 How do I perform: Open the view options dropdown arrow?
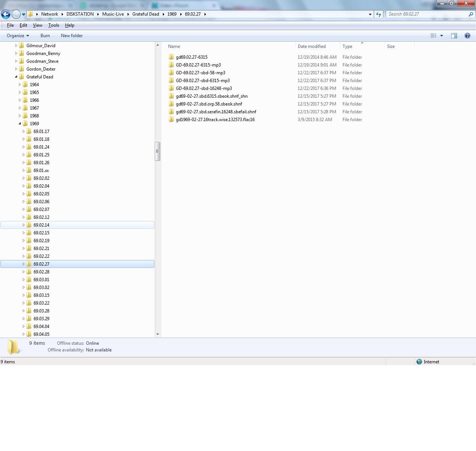(442, 36)
